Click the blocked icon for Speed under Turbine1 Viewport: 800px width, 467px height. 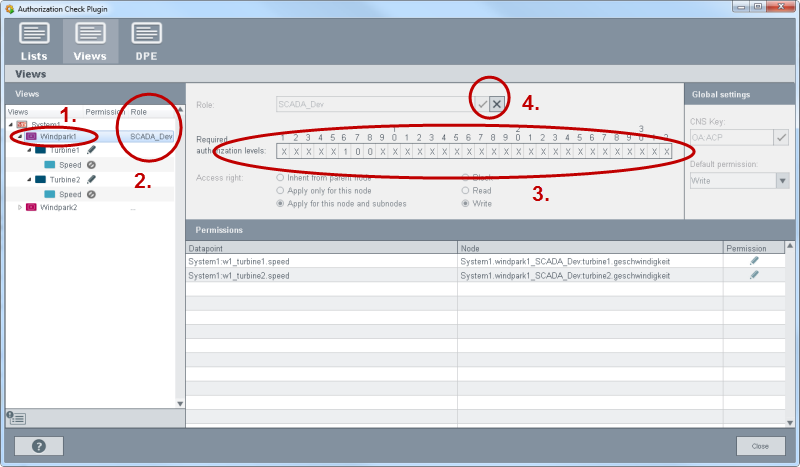pos(91,165)
